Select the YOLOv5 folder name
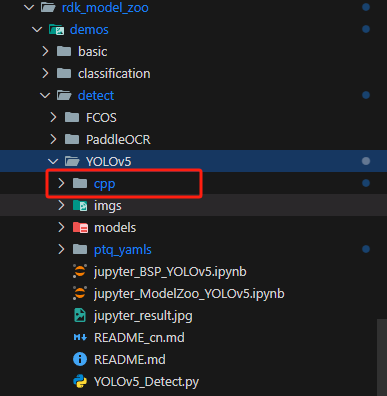Viewport: 387px width, 396px height. coord(109,162)
